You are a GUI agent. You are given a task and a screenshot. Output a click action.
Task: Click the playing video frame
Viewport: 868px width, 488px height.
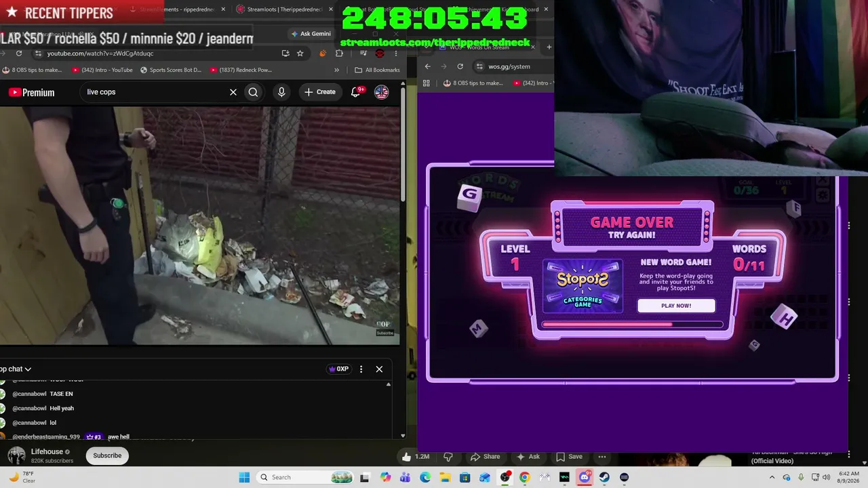(199, 225)
